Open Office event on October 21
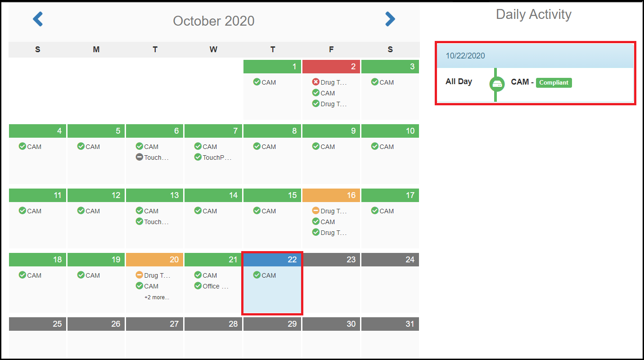 coord(215,286)
